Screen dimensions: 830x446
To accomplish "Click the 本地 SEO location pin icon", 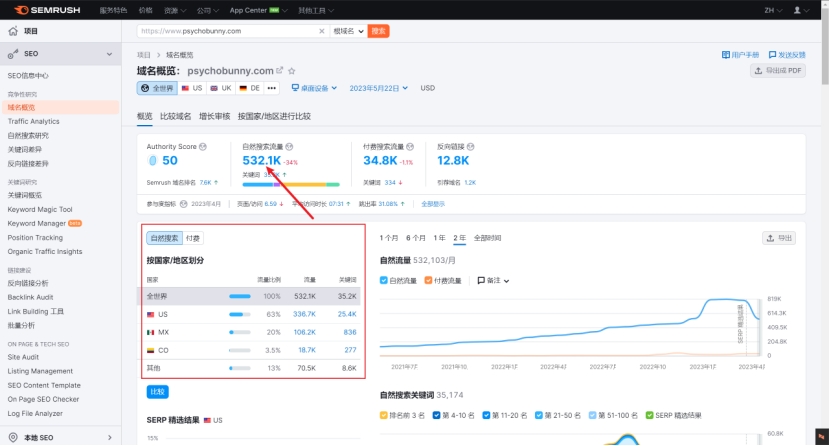I will [13, 438].
